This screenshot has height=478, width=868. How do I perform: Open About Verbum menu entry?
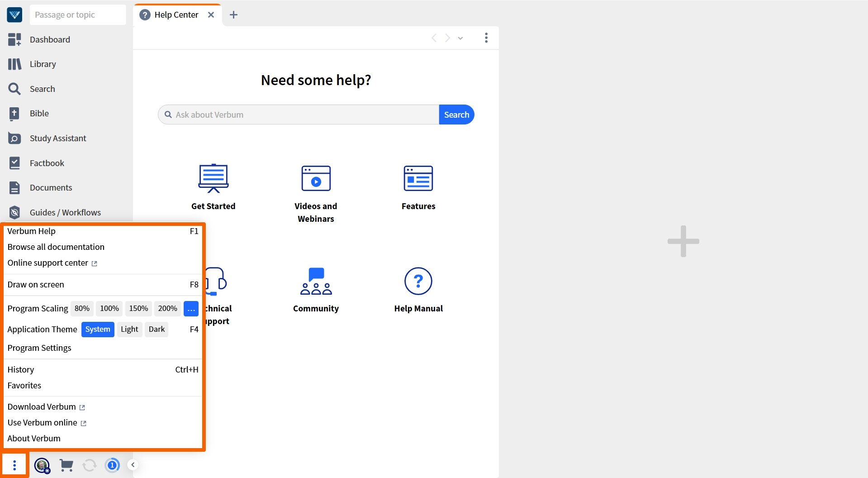[x=103, y=439]
